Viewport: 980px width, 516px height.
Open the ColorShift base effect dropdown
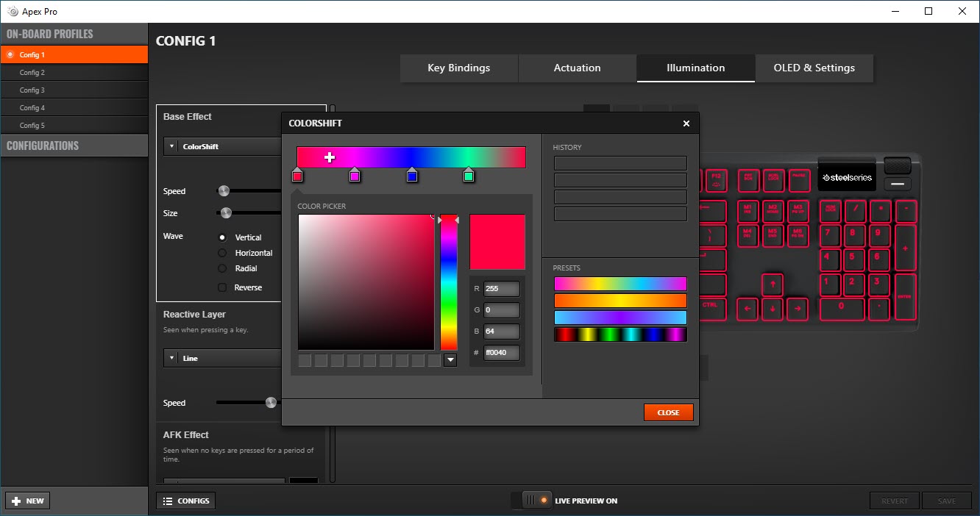coord(222,146)
